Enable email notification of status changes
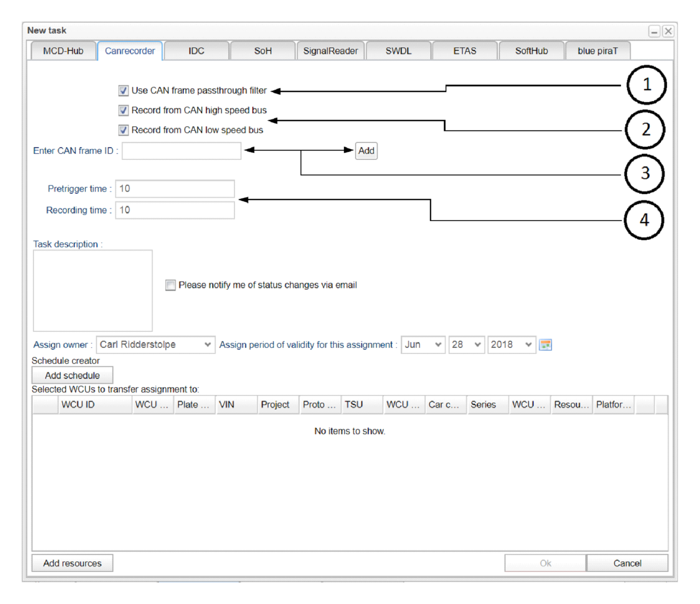 tap(170, 285)
